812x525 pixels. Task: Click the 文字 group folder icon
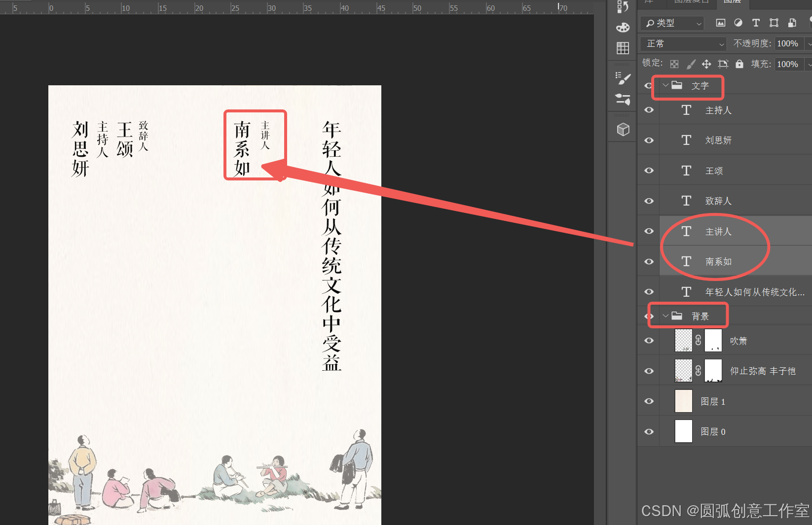coord(677,85)
